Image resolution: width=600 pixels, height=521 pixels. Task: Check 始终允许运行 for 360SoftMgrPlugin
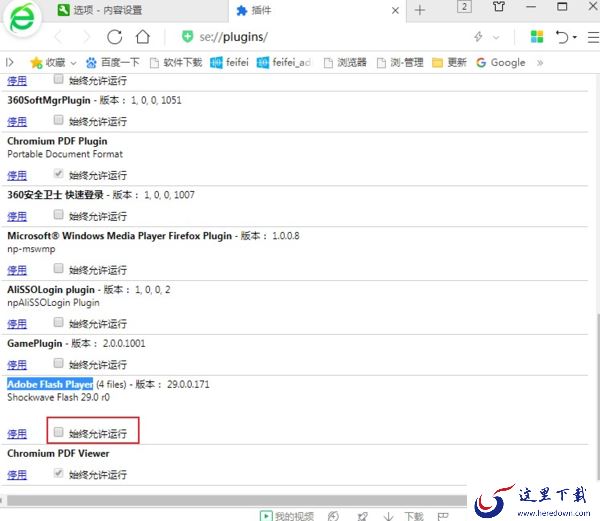tap(58, 120)
